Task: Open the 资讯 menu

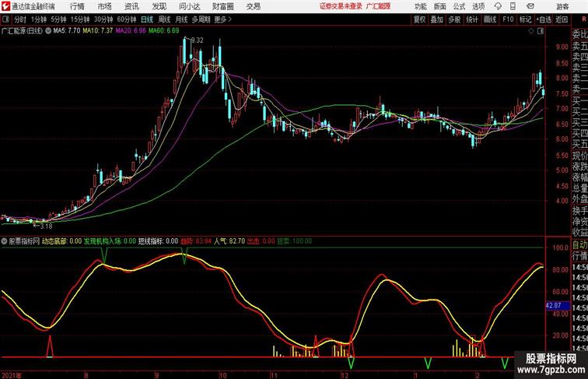Action: 131,6
